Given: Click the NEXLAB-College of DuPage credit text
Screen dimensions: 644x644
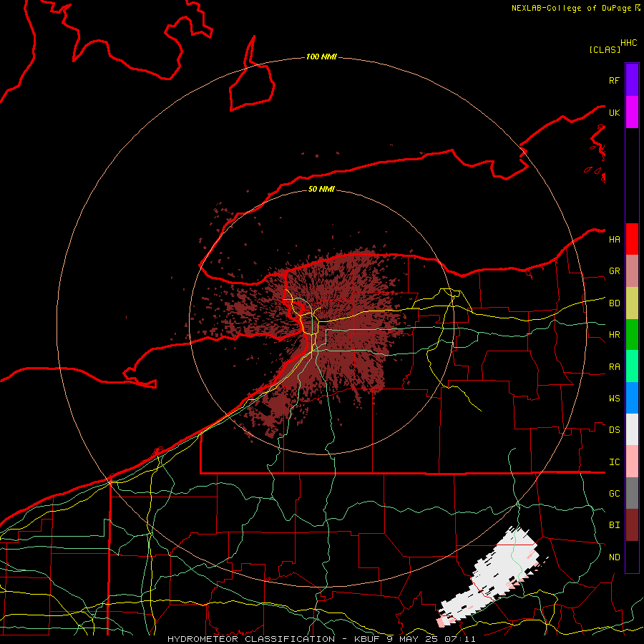Looking at the screenshot, I should click(x=571, y=8).
